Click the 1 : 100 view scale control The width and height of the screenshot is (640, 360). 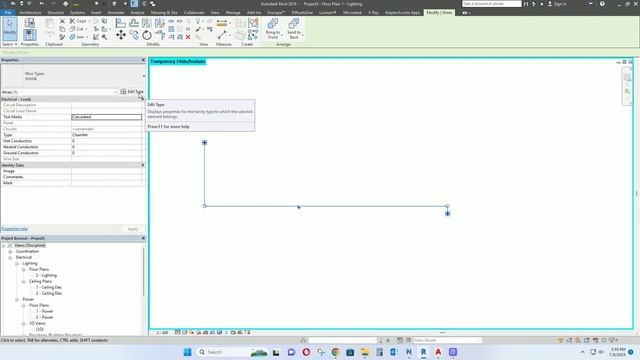(x=162, y=333)
